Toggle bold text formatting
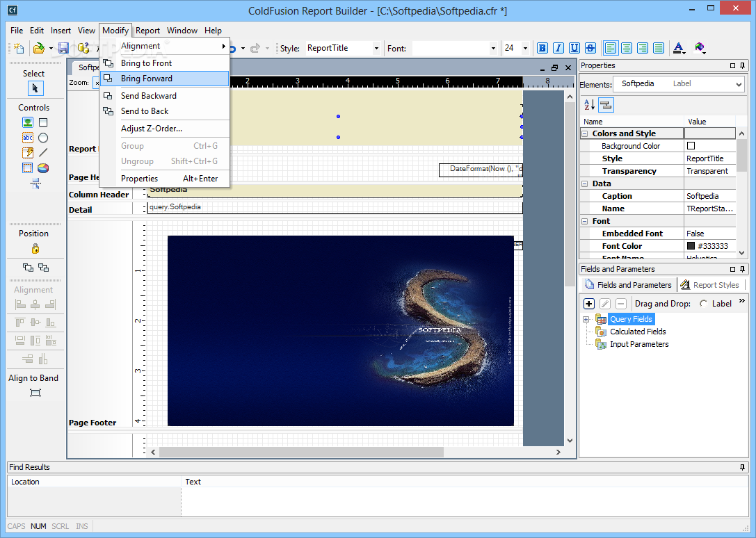 click(542, 48)
